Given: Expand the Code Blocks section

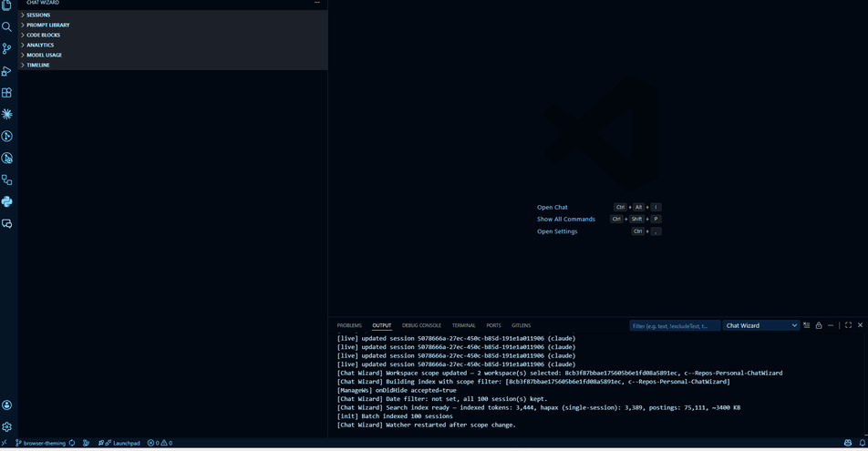Looking at the screenshot, I should click(x=172, y=35).
